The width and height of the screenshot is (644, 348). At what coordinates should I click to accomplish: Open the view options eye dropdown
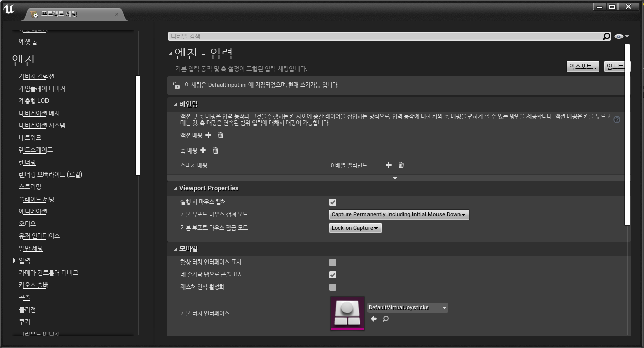coord(622,36)
